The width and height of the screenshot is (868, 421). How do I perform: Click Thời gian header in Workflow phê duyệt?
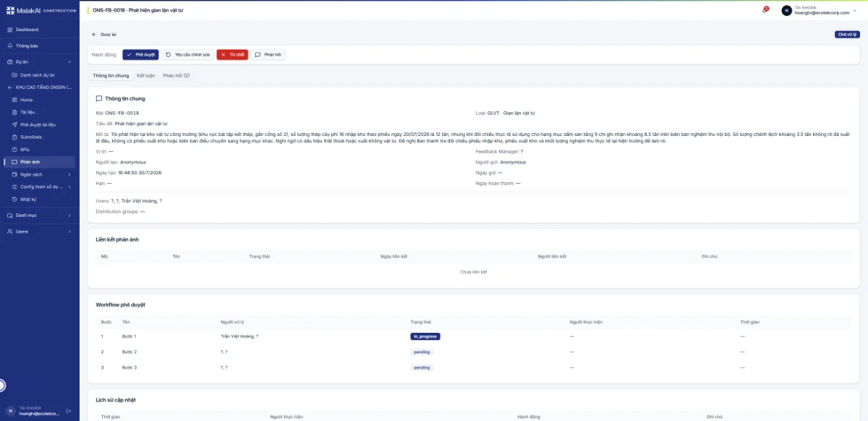750,321
